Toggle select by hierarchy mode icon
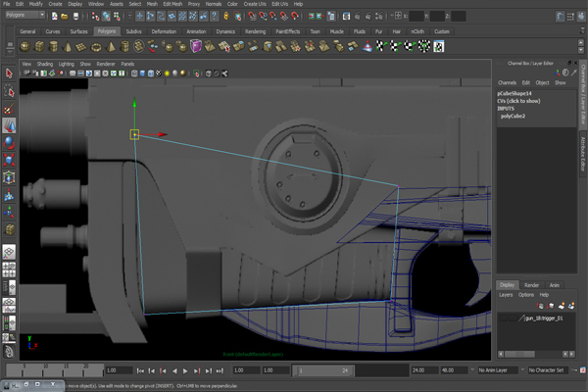Image resolution: width=588 pixels, height=392 pixels. [x=95, y=16]
